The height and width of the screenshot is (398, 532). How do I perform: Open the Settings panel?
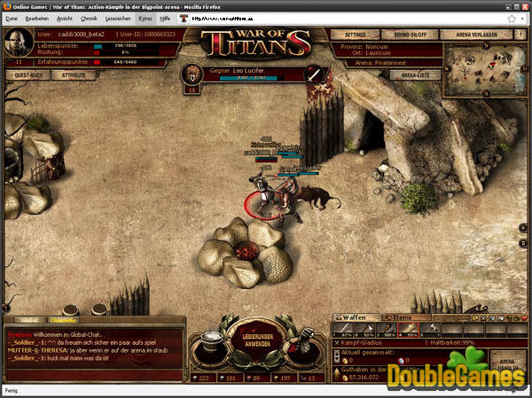pos(355,35)
